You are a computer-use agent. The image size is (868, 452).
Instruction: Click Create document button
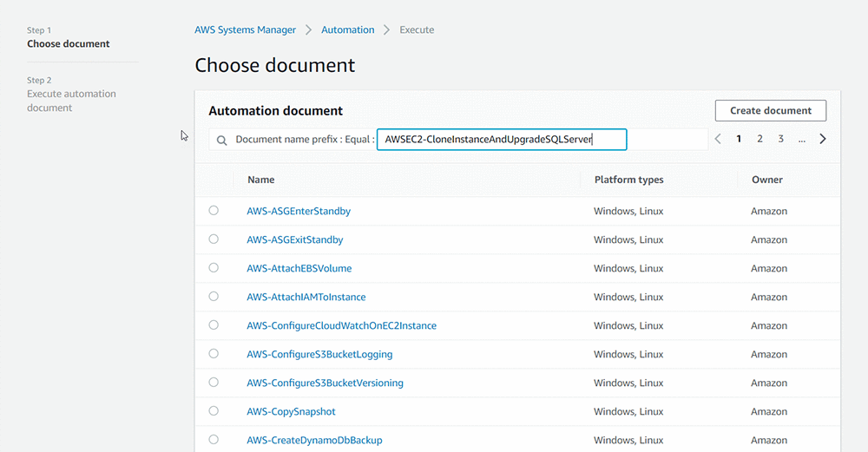[x=770, y=110]
